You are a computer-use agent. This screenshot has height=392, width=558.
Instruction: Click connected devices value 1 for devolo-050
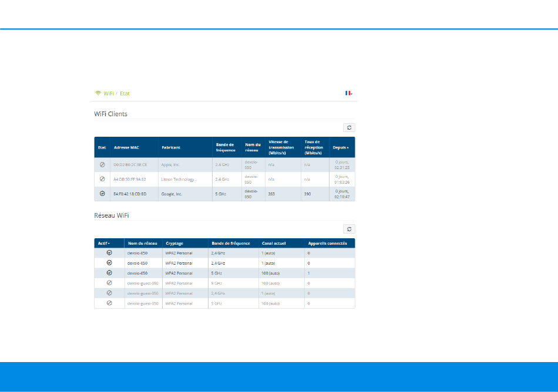pos(308,273)
